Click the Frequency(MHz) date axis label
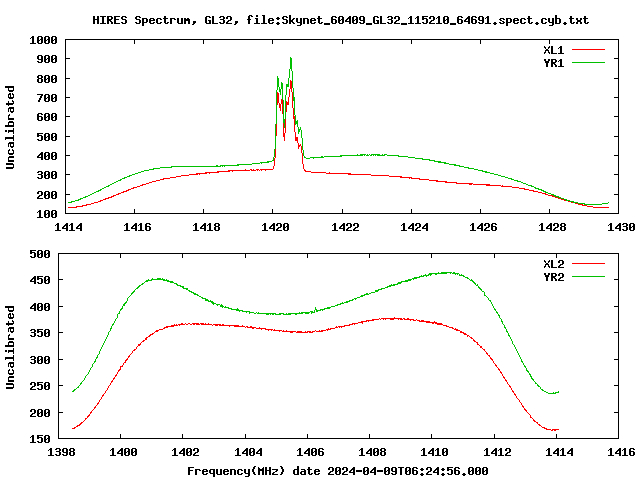 pos(338,471)
